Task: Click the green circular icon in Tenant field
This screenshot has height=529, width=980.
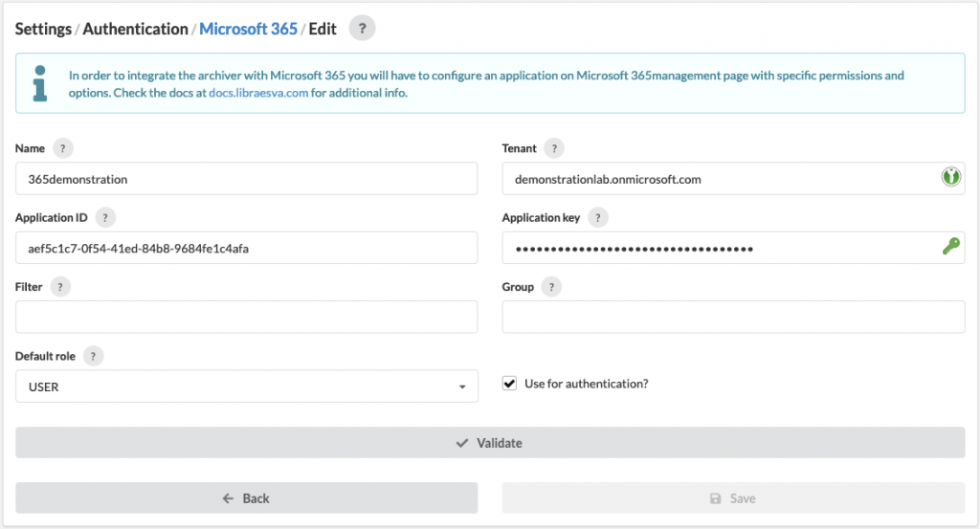Action: click(950, 177)
